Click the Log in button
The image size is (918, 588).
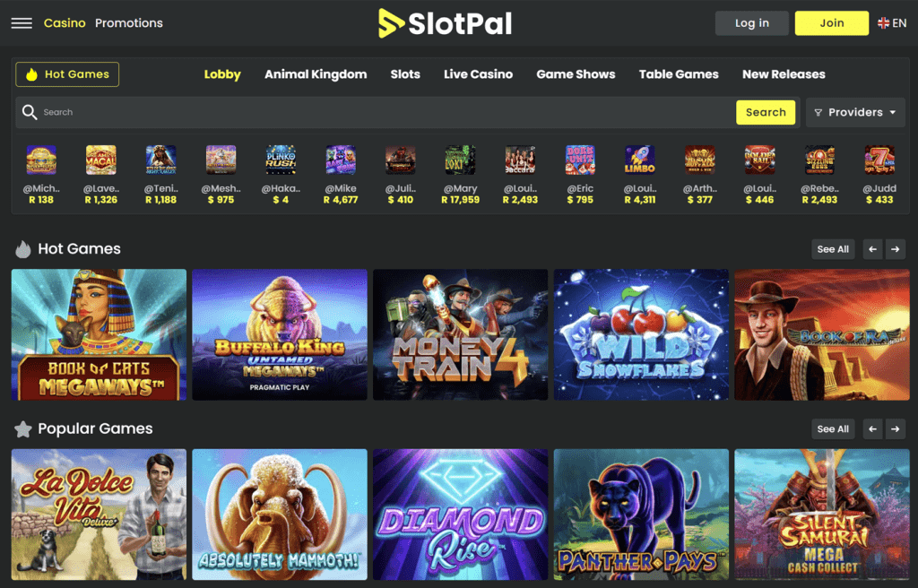coord(752,23)
